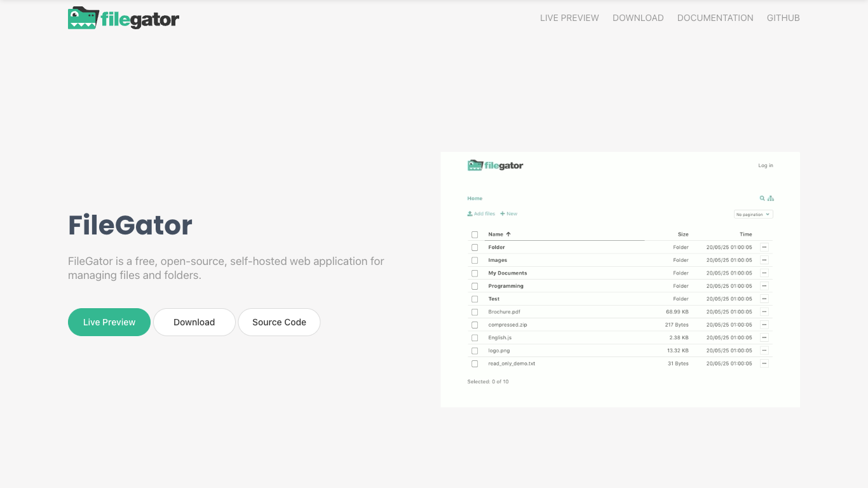Open the actions menu for My Documents row

click(764, 273)
